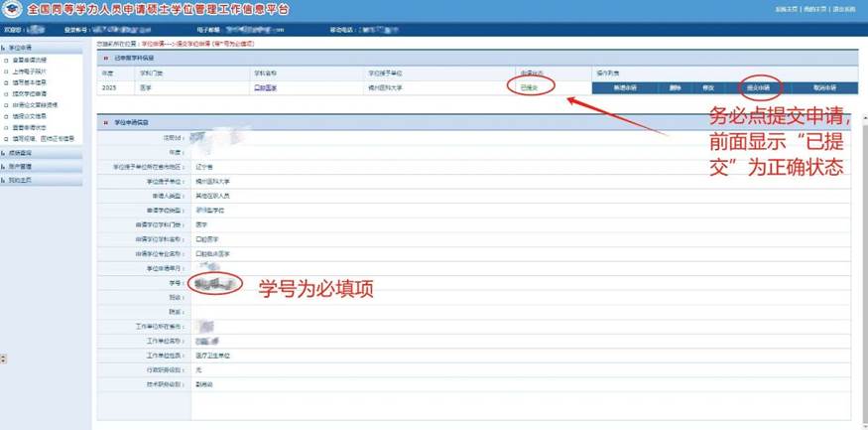The image size is (868, 430).
Task: Click the red icon beside 学位申请信息 header
Action: coord(106,122)
